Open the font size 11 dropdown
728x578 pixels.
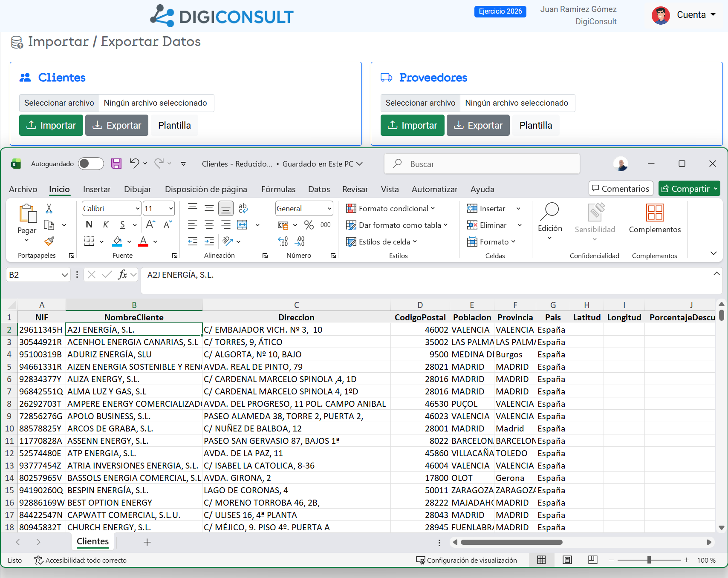click(171, 208)
